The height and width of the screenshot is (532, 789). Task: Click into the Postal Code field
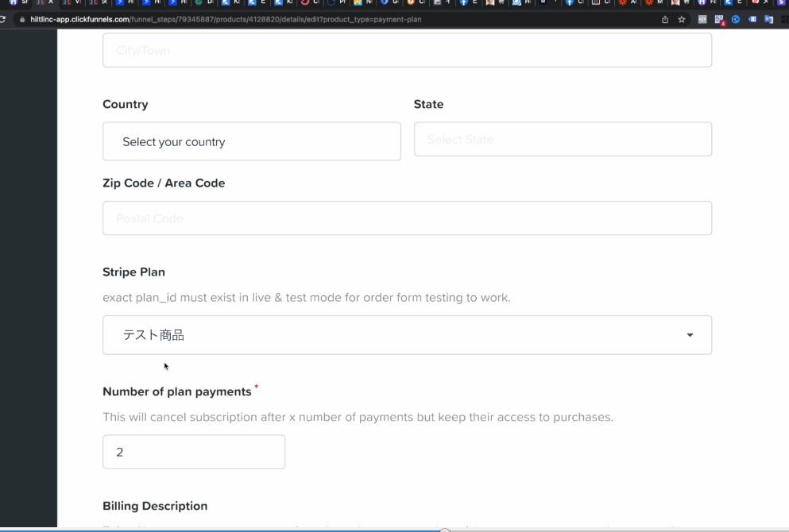point(407,218)
